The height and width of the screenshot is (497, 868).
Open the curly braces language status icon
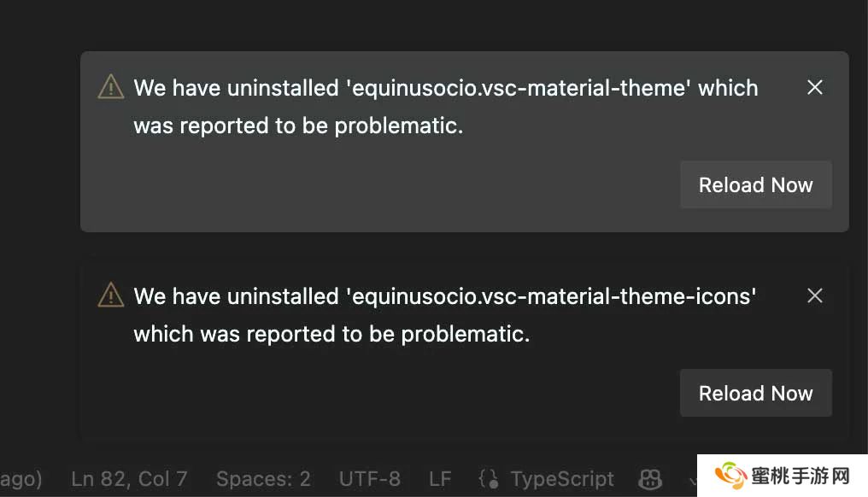(x=489, y=479)
